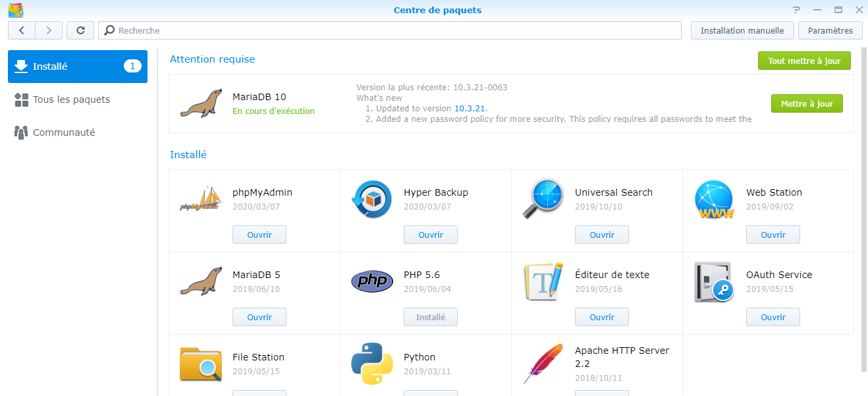Refresh the package list
This screenshot has width=868, height=396.
click(x=80, y=30)
